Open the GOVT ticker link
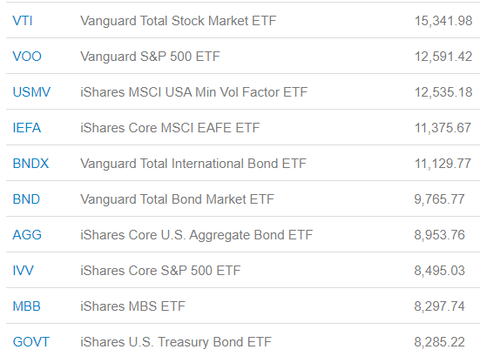Viewport: 480px width, 363px height. [31, 342]
